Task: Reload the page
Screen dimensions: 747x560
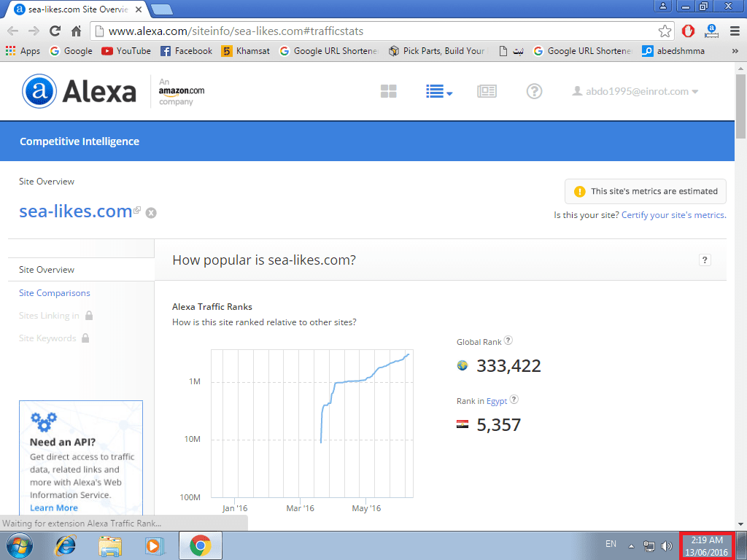Action: pos(55,31)
